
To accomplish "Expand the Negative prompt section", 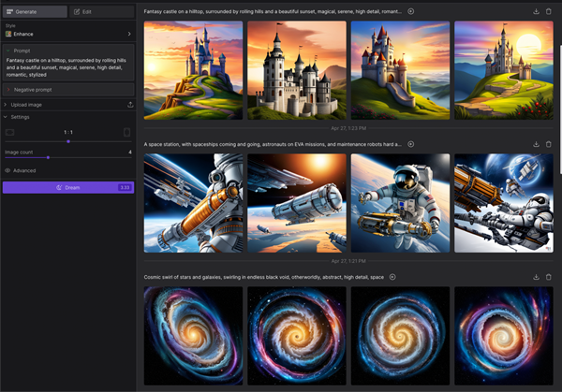I will [33, 89].
